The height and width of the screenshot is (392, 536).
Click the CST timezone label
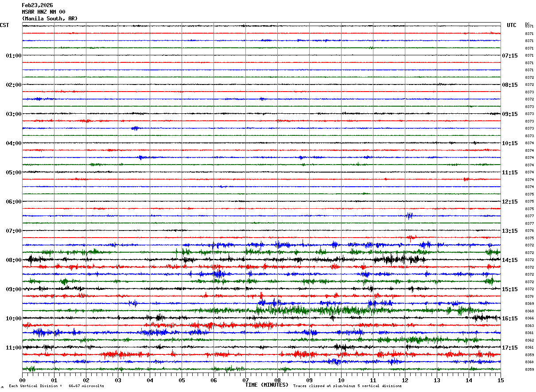(4, 25)
